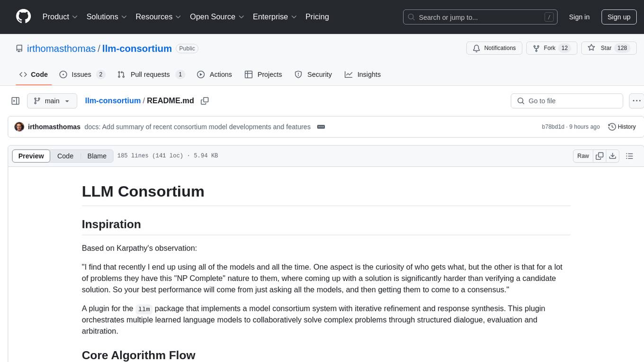This screenshot has width=644, height=362.
Task: Expand the Open Source menu
Action: coord(217,17)
